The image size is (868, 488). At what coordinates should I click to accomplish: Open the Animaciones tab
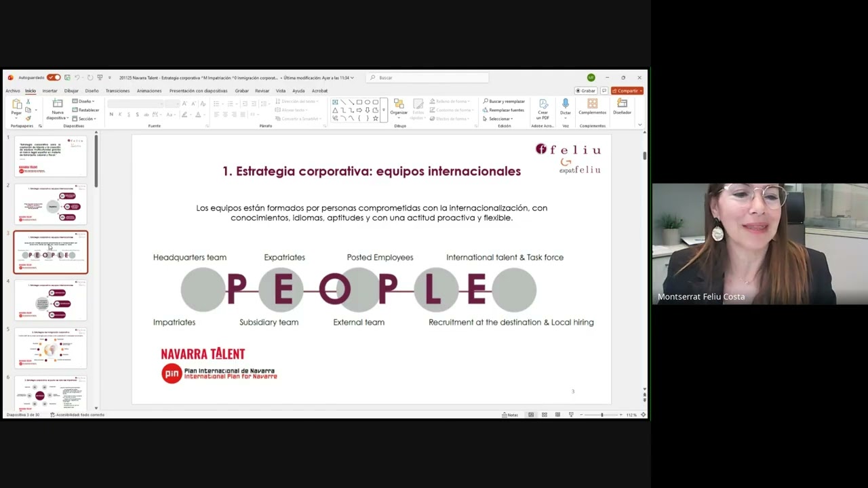click(x=149, y=91)
